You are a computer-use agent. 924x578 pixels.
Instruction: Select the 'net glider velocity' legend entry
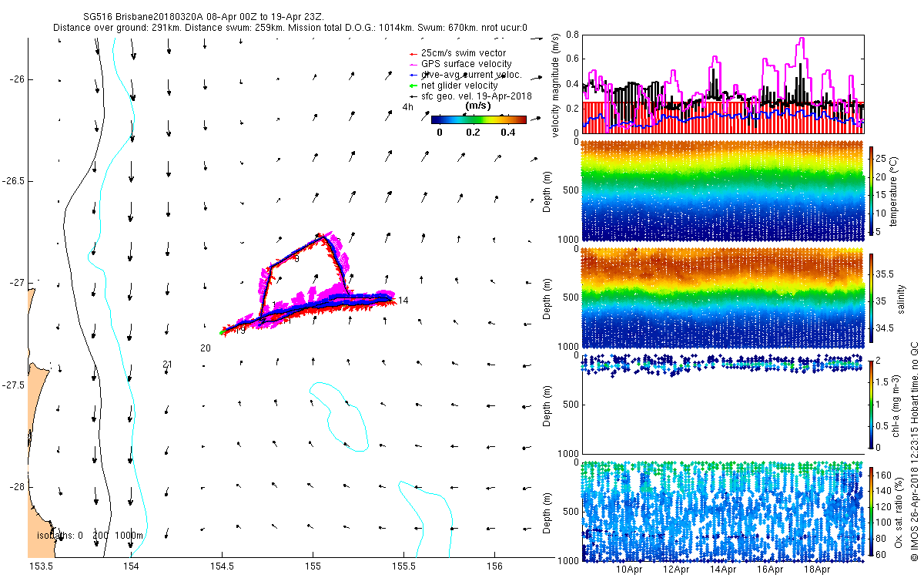point(453,85)
